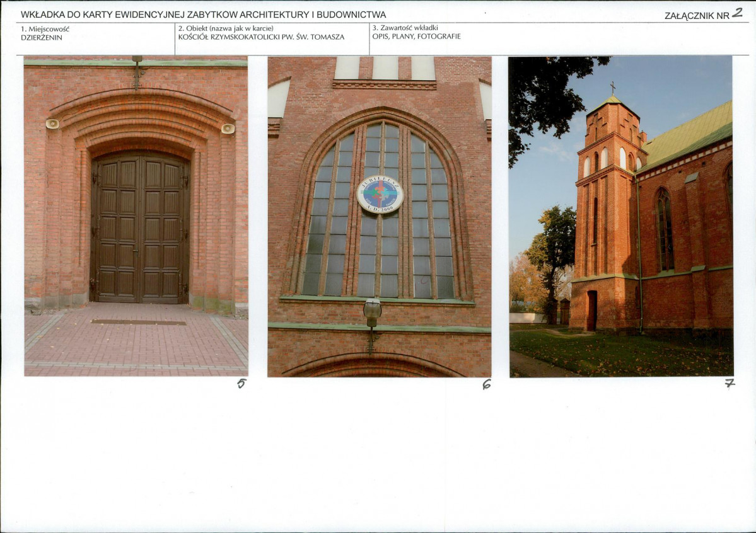This screenshot has width=756, height=533.
Task: Click the handwritten number 5 label
Action: (x=241, y=383)
